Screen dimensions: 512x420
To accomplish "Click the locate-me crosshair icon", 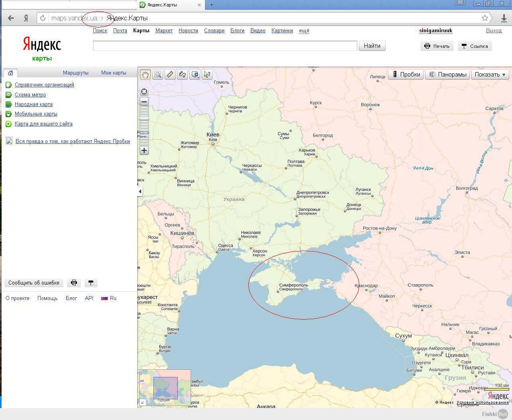I will coord(144,92).
